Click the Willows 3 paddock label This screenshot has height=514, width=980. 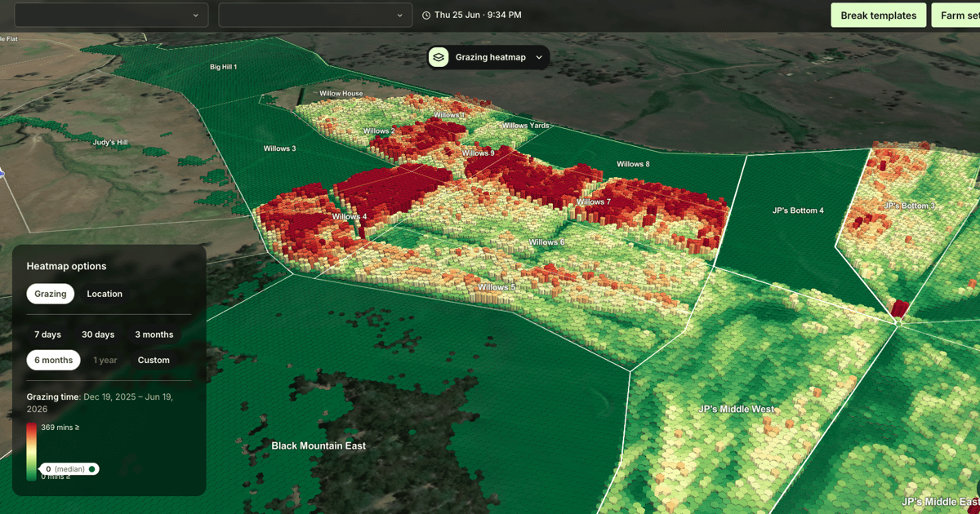point(279,148)
